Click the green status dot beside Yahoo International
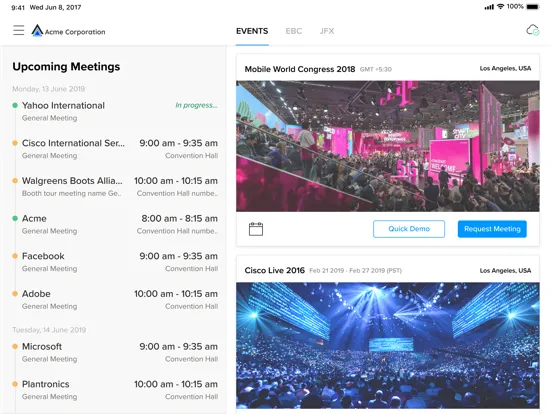552x414 pixels. (x=15, y=105)
